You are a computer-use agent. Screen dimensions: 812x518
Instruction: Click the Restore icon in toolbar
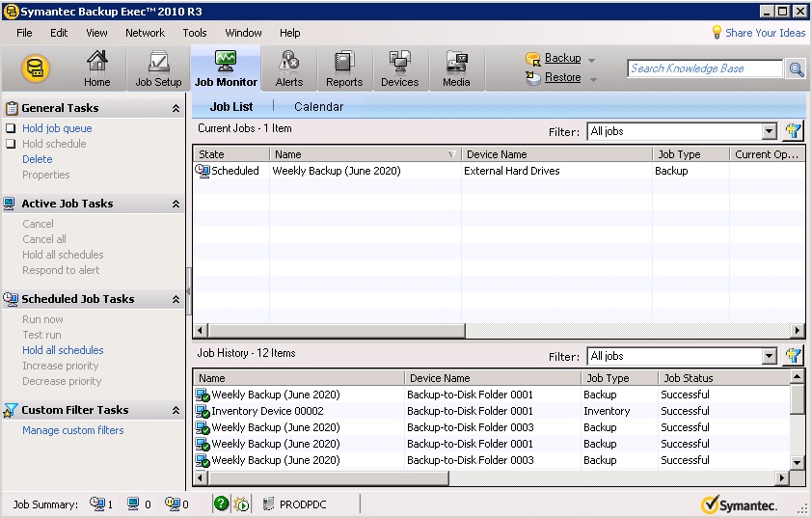click(x=533, y=78)
